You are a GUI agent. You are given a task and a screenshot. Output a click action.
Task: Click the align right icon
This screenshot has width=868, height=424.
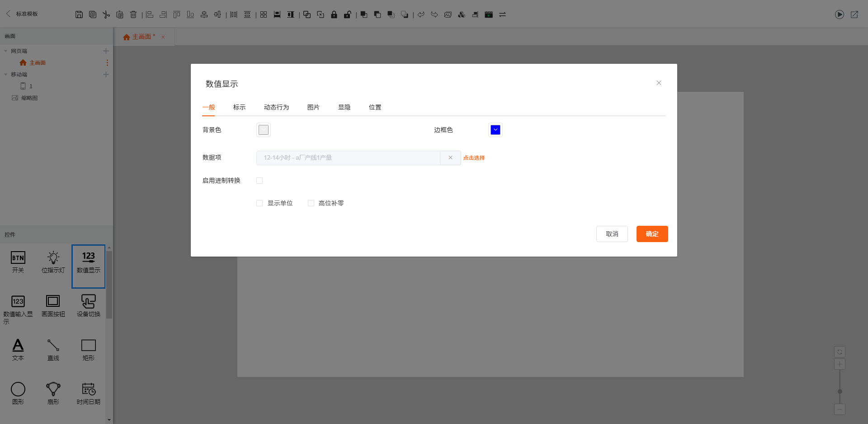point(163,14)
